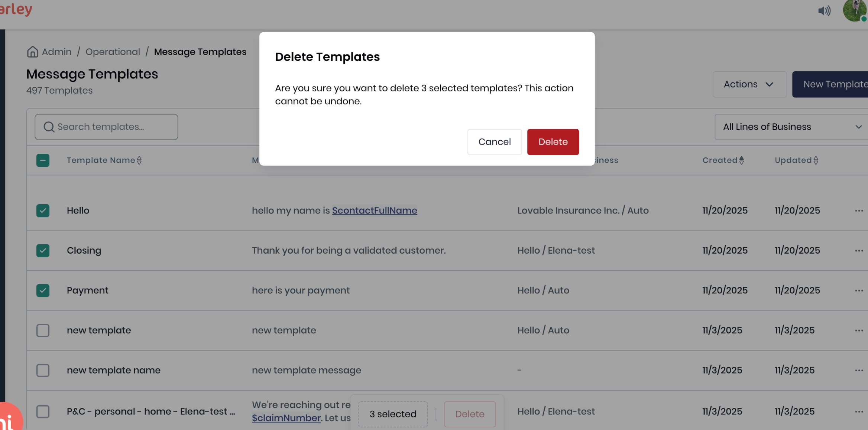This screenshot has height=430, width=868.
Task: Open more options for Hello row
Action: [x=859, y=211]
